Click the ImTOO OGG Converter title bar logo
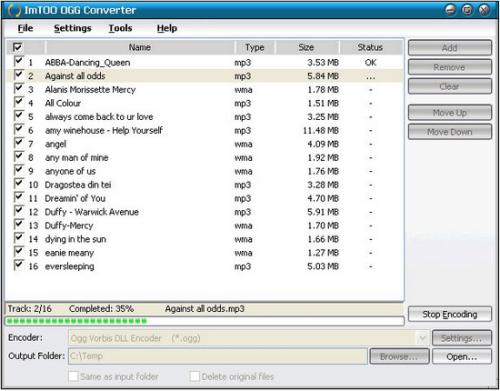Viewport: 500px width, 391px height. click(14, 10)
